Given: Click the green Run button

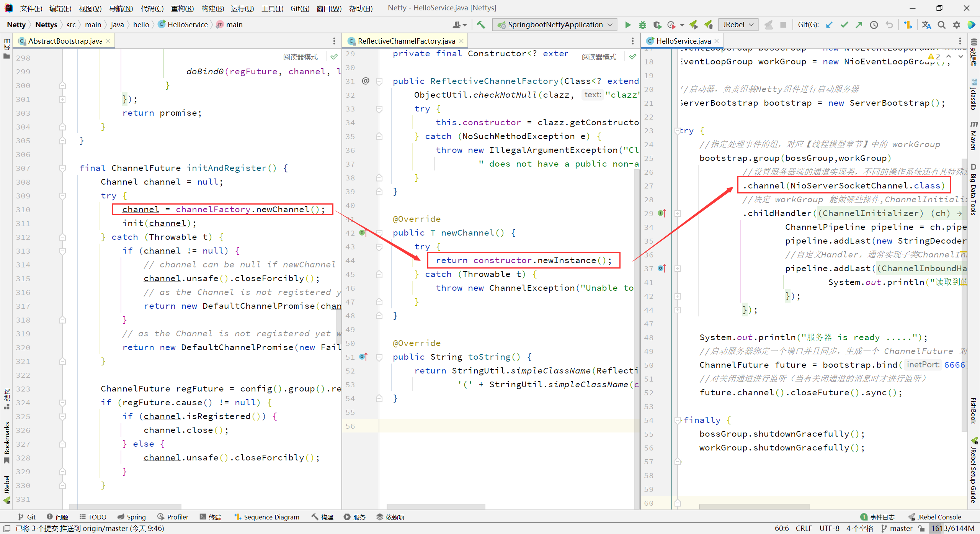Looking at the screenshot, I should (x=628, y=25).
